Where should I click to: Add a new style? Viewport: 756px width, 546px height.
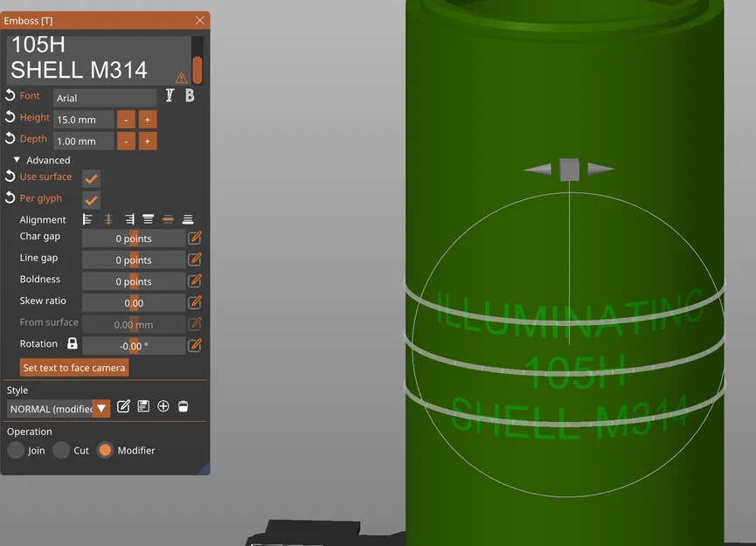coord(163,406)
